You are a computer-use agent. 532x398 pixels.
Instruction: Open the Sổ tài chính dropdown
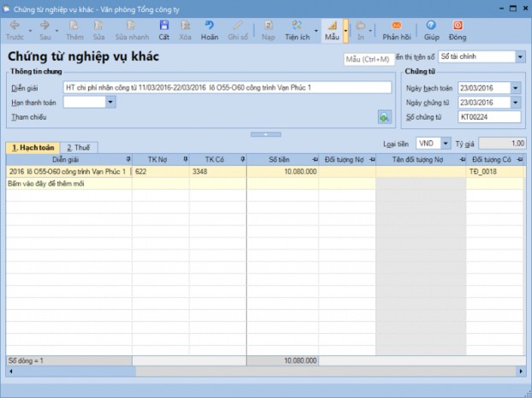519,57
